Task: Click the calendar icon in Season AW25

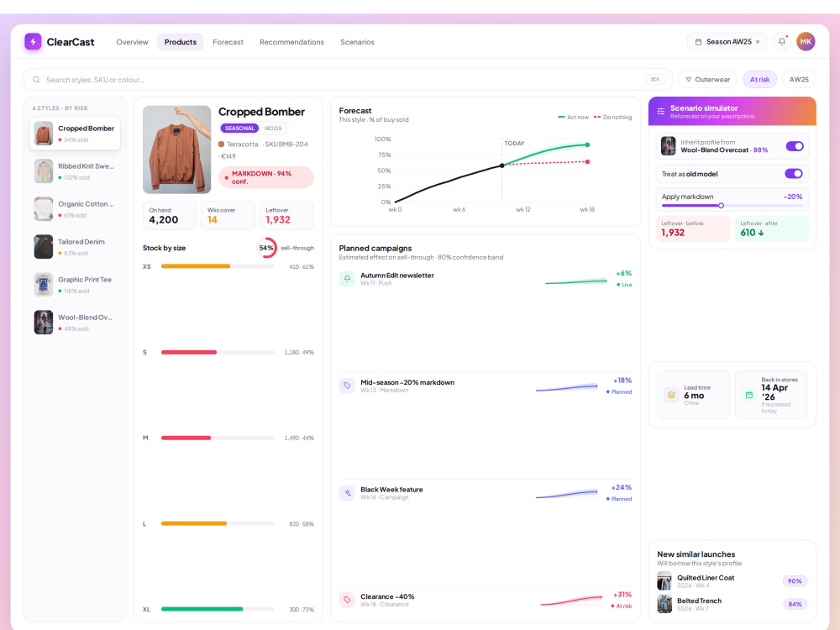Action: [698, 42]
